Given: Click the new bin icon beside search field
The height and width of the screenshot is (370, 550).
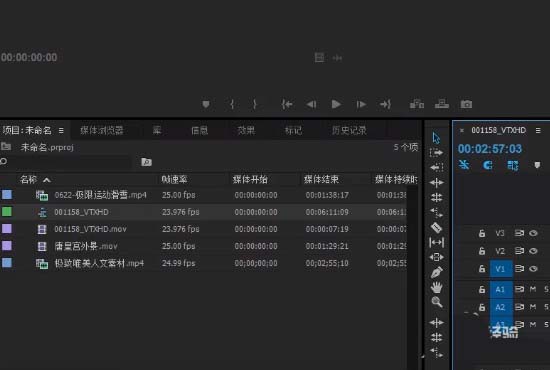Looking at the screenshot, I should pos(146,162).
